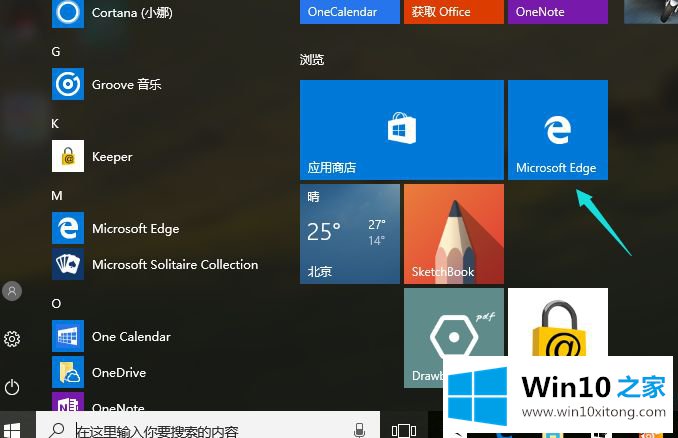Open the 获取 Office tile

(454, 12)
